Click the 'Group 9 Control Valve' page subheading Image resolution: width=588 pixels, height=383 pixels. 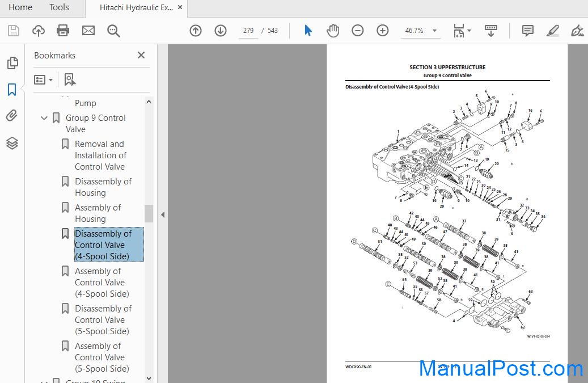point(447,75)
